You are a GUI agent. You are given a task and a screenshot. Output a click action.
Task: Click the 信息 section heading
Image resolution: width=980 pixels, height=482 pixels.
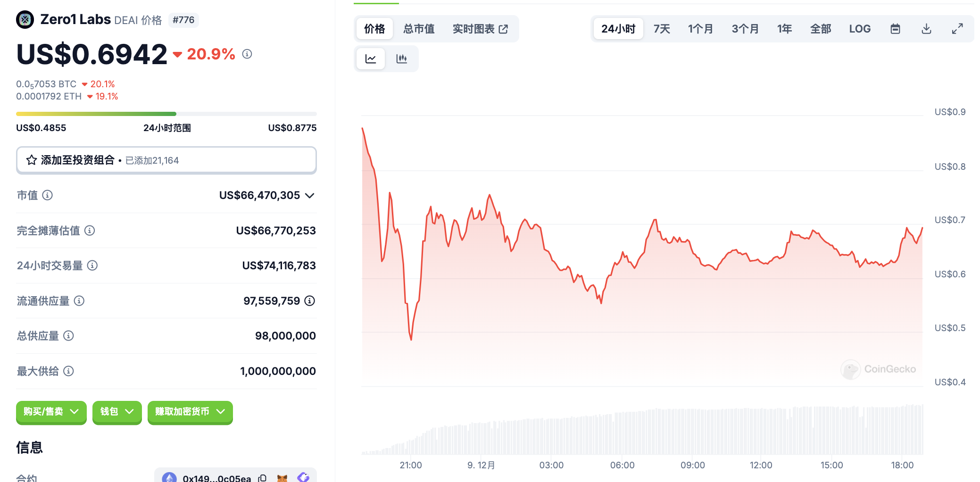30,447
